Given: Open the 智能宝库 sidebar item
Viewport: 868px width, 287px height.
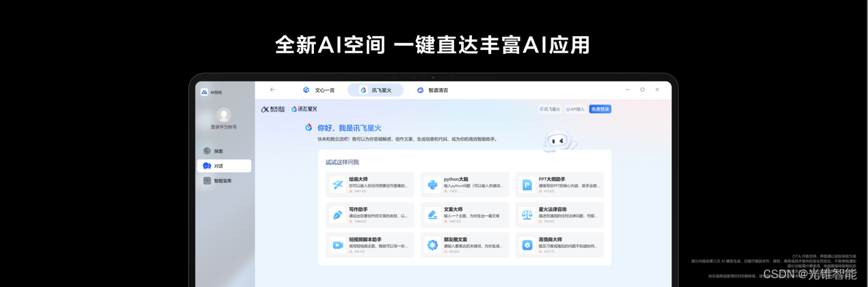Looking at the screenshot, I should pos(224,181).
